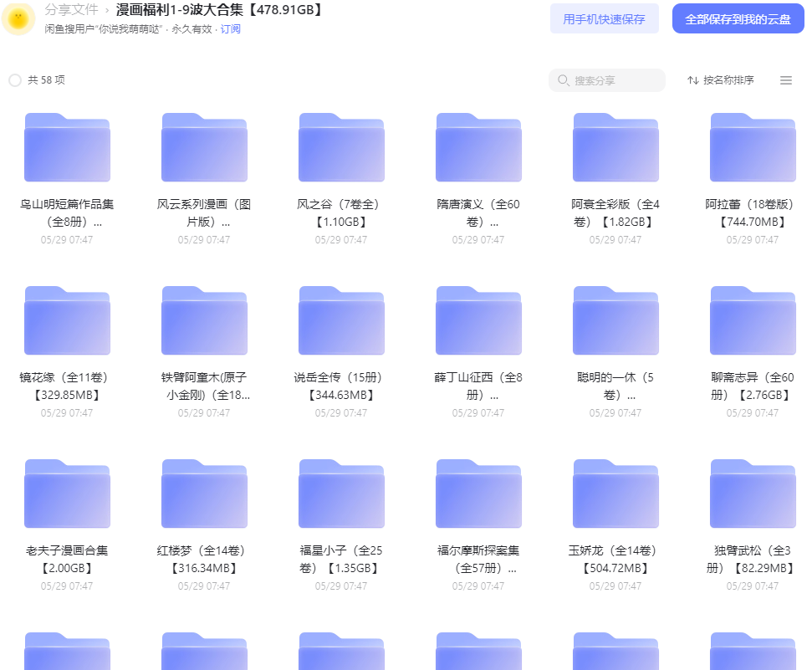Click the yellow sharer avatar icon
The image size is (812, 670).
click(x=18, y=18)
